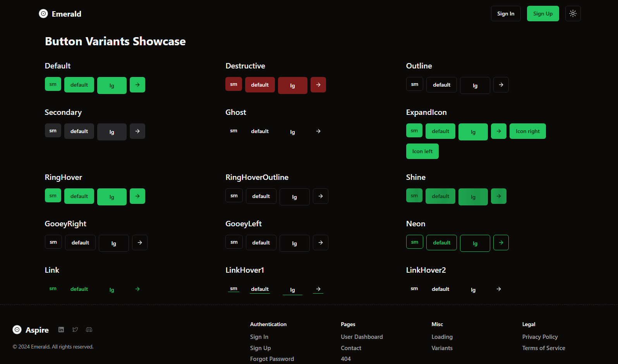This screenshot has height=364, width=618.
Task: Click the Shine default button
Action: pos(441,196)
